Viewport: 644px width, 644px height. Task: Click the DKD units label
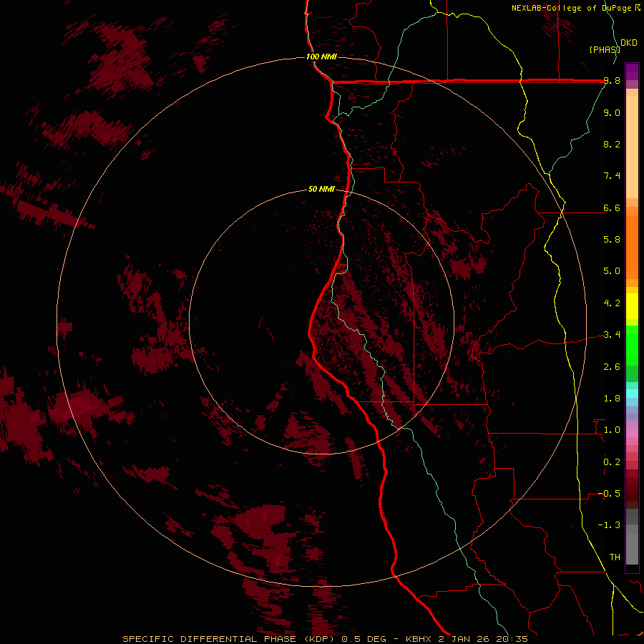tap(629, 43)
